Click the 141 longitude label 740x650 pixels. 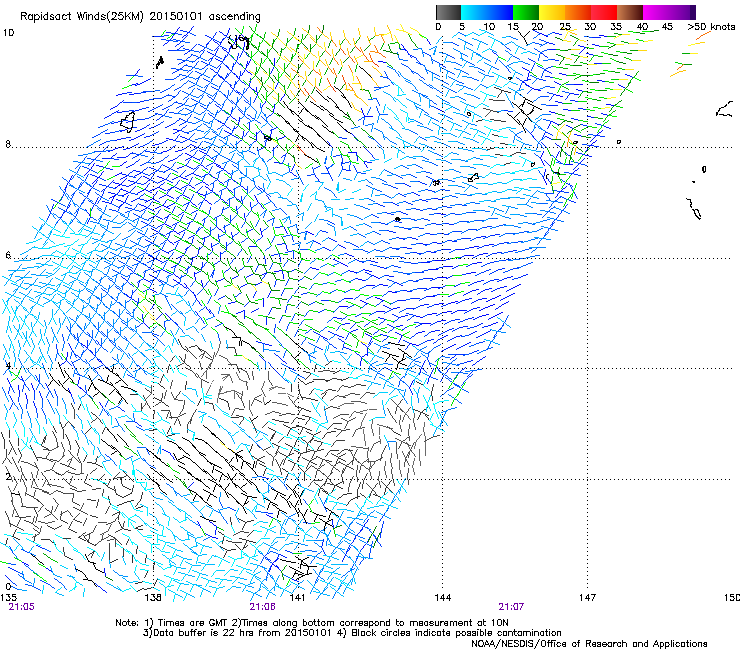297,598
